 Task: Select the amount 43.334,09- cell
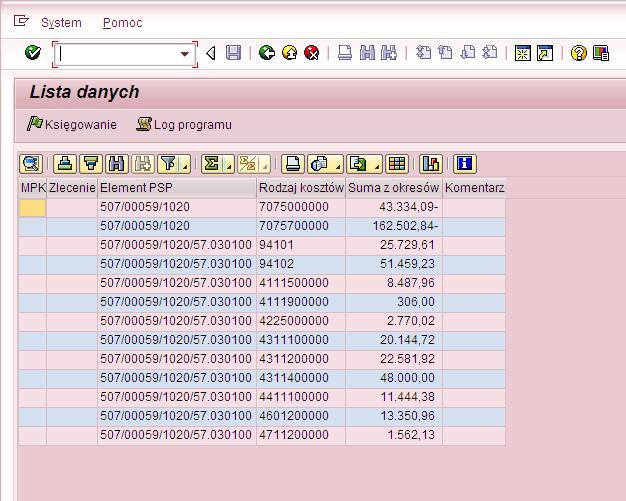tap(394, 207)
